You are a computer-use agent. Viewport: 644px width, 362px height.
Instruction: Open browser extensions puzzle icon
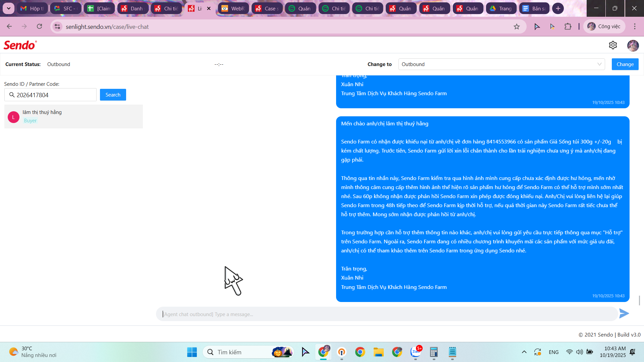[568, 26]
